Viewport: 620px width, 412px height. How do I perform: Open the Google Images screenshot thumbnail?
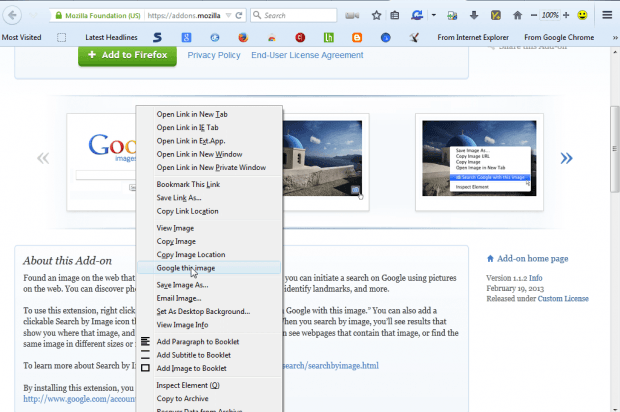pyautogui.click(x=101, y=162)
